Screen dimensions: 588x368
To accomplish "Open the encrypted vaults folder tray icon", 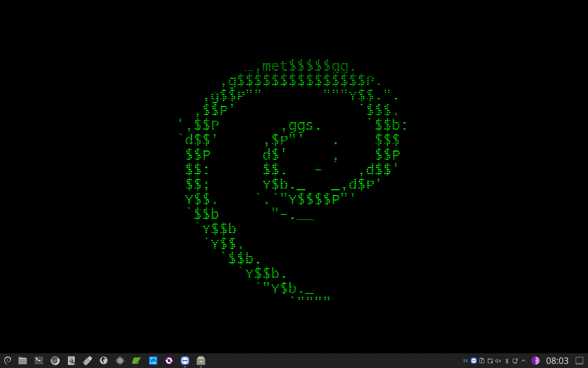I will pyautogui.click(x=490, y=361).
